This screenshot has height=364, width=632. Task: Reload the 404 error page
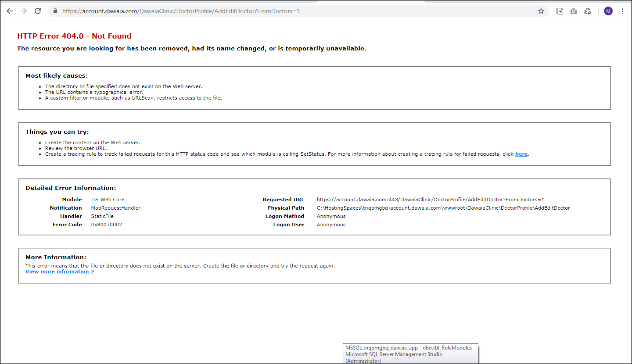coord(38,11)
